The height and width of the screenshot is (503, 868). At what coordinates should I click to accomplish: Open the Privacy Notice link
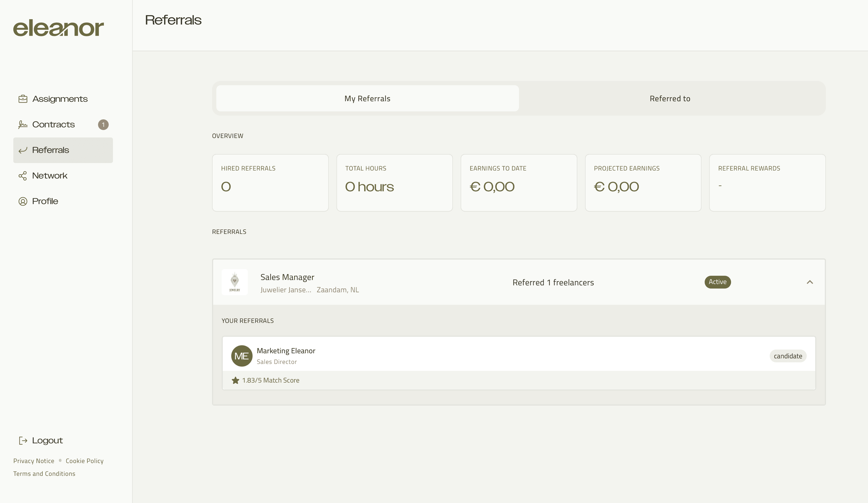click(x=34, y=461)
